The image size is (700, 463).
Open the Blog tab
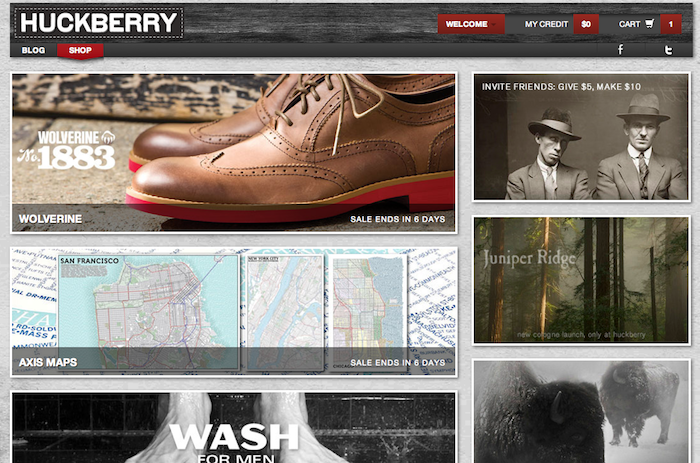pos(33,50)
